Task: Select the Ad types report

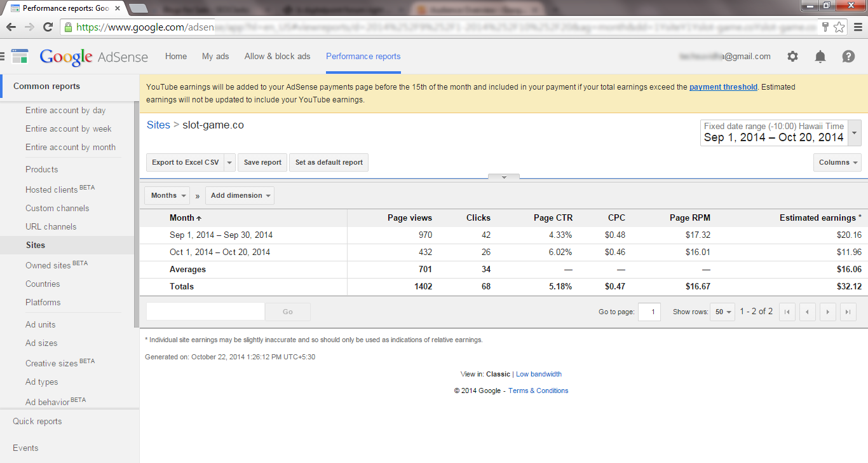Action: click(x=42, y=382)
